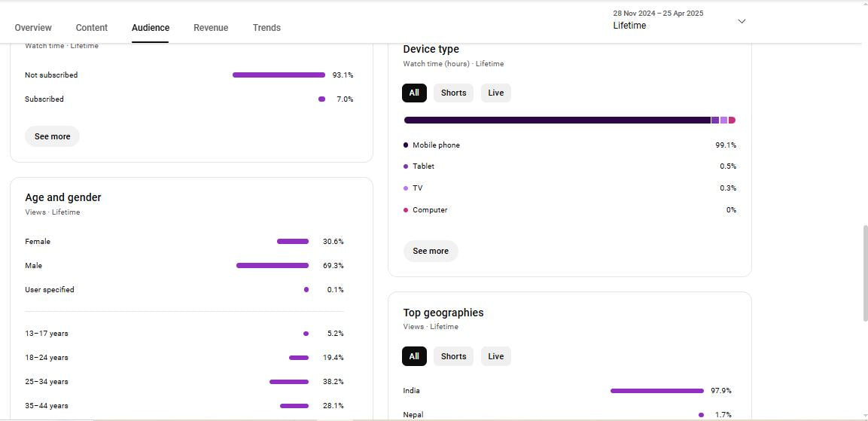Click the Mobile phone segment of device bar
Viewport: 868px width, 421px height.
[x=557, y=121]
